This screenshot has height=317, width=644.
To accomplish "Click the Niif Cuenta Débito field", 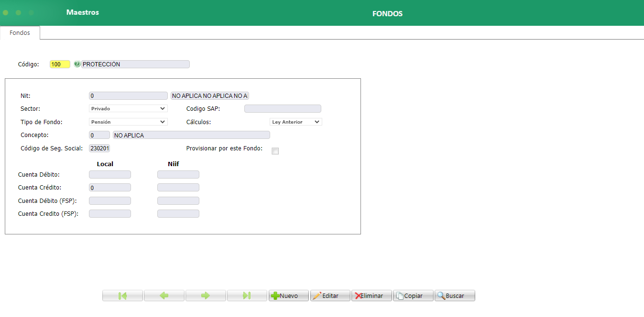I will [178, 175].
